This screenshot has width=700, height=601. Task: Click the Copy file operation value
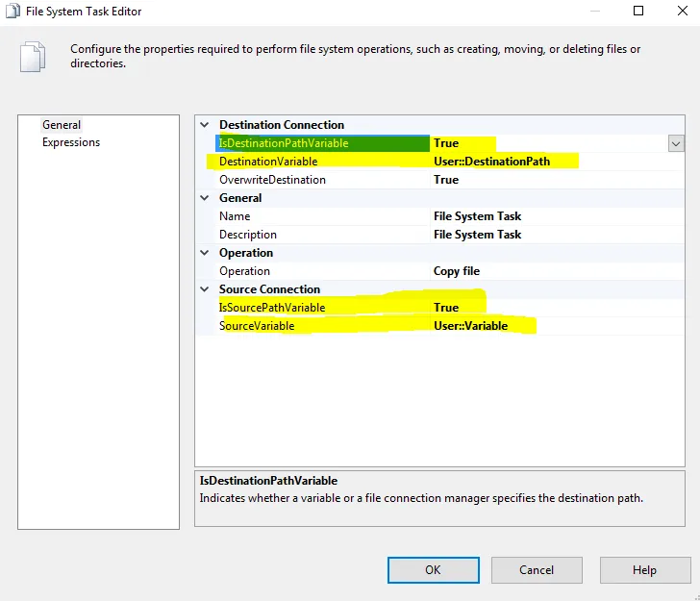456,271
